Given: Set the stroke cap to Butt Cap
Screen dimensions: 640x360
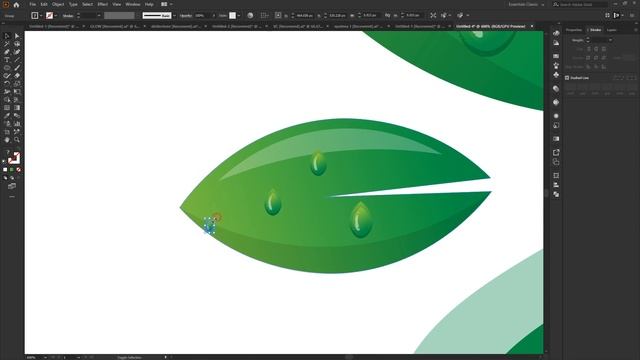Looking at the screenshot, I should coord(589,49).
